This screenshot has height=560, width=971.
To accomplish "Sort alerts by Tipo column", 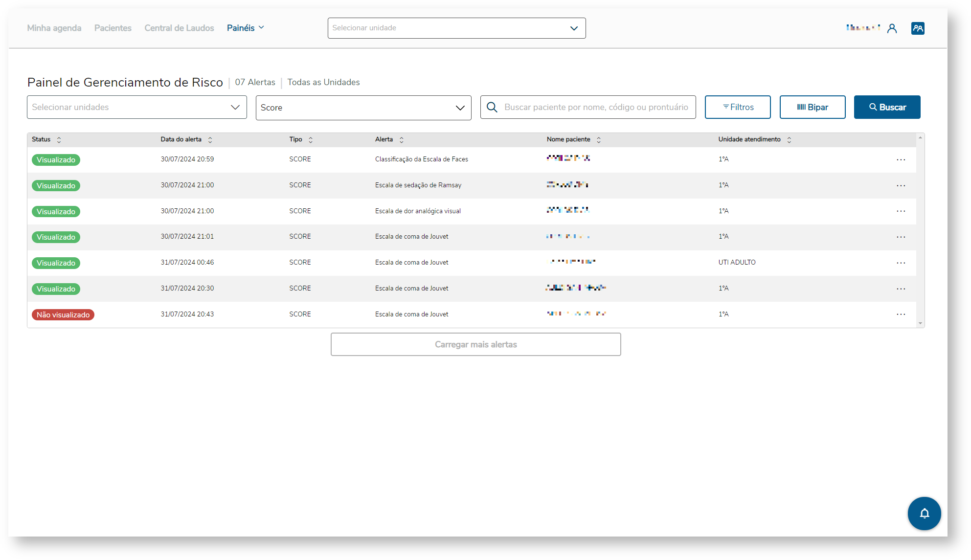I will coord(311,140).
